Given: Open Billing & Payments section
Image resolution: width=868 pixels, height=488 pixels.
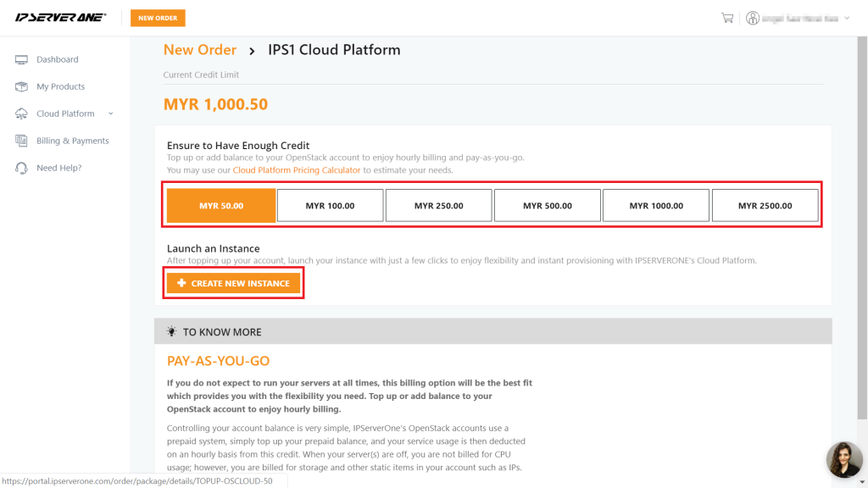Looking at the screenshot, I should [73, 141].
